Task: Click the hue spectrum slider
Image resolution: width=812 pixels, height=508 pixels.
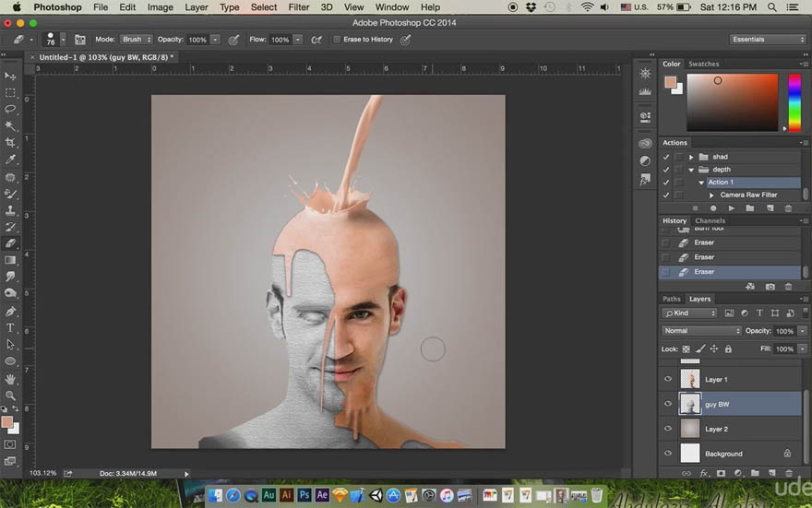Action: (794, 102)
